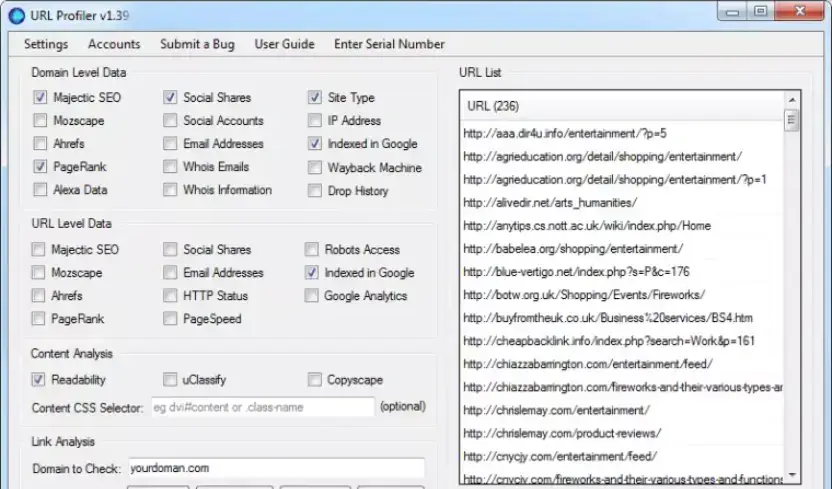Enable URL Level PageRank checkbox
The width and height of the screenshot is (832, 489).
point(38,318)
